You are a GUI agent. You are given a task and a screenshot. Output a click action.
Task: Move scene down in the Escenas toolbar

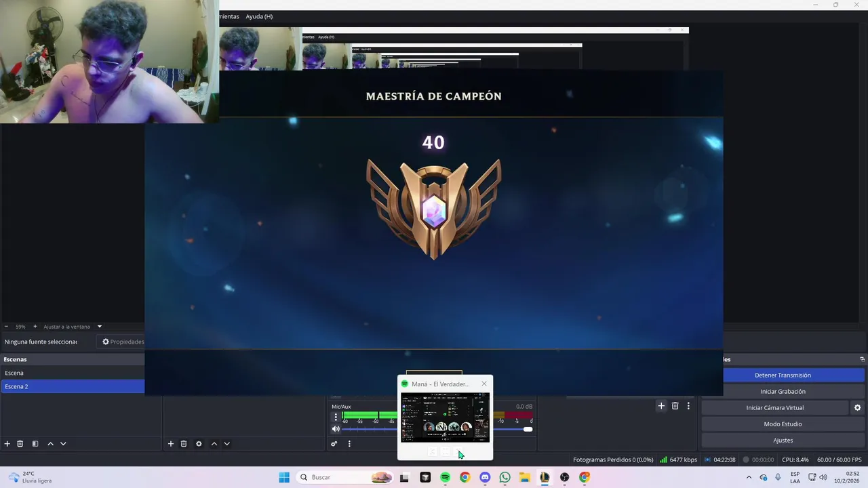pyautogui.click(x=63, y=444)
